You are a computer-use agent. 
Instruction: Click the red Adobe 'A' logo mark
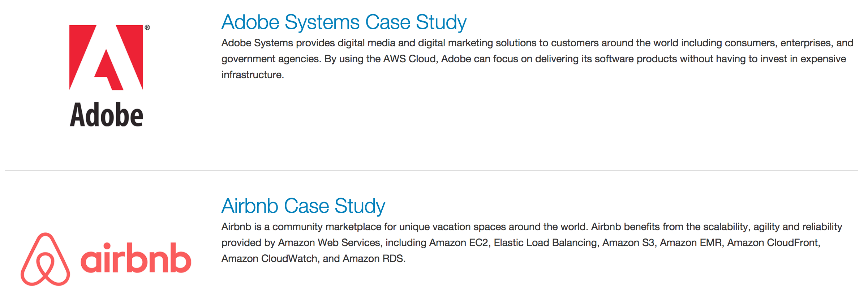(106, 58)
